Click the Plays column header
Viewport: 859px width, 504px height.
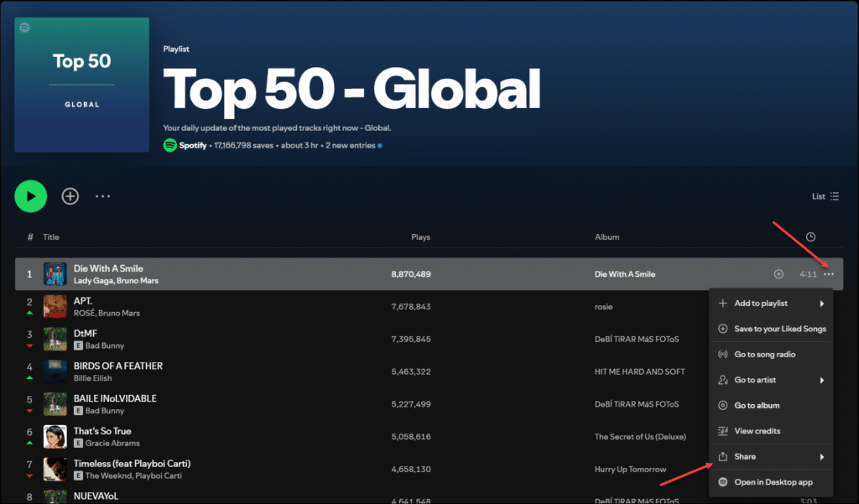pos(421,237)
